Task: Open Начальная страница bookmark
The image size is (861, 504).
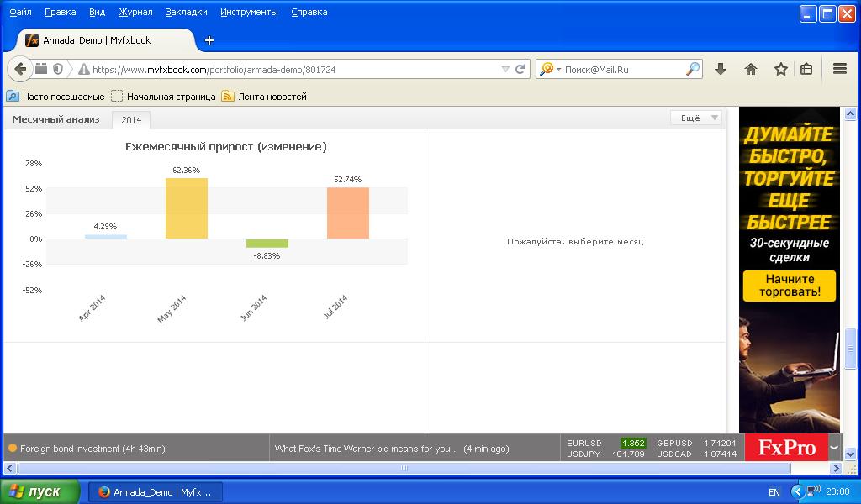Action: pos(163,97)
